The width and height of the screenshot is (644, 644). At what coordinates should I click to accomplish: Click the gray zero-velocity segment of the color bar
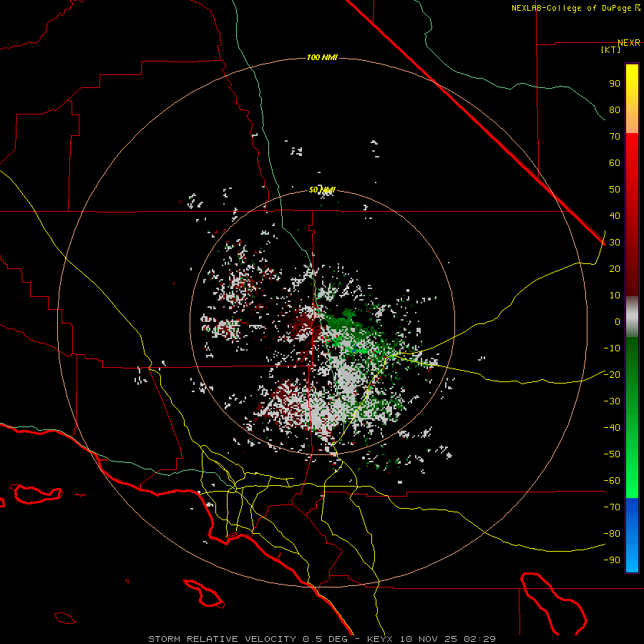point(632,317)
